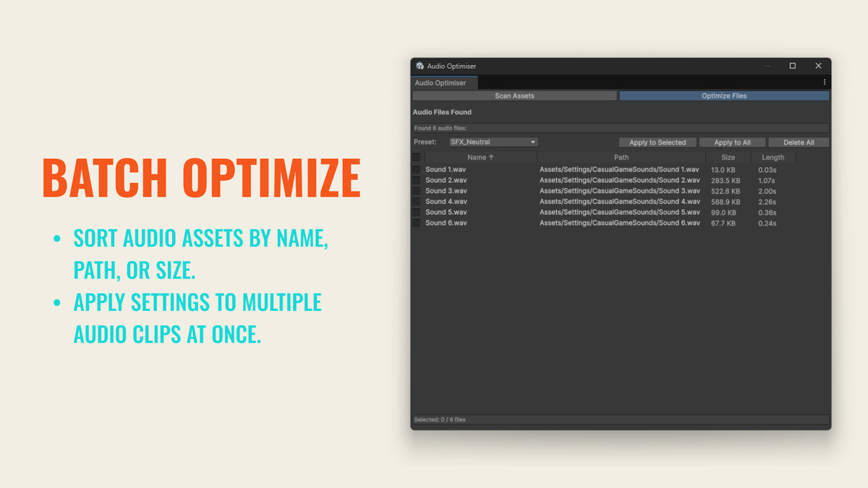Click the Apply to All button
The image size is (868, 488).
point(732,142)
